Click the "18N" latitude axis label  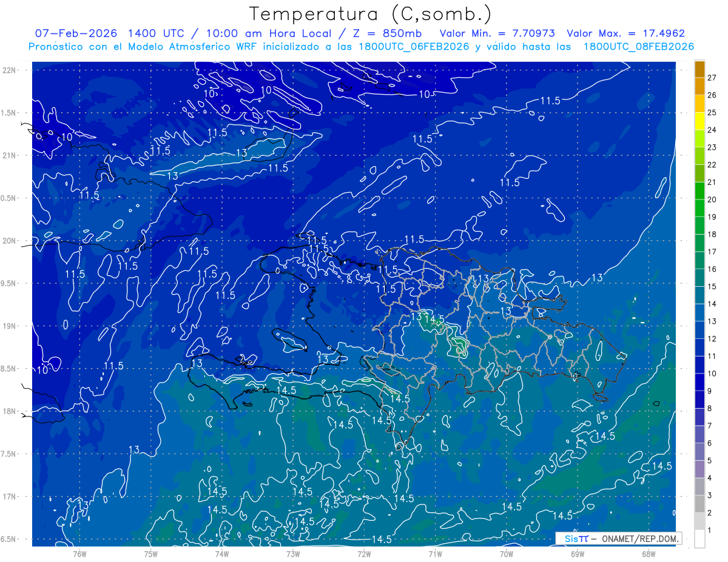tap(9, 411)
